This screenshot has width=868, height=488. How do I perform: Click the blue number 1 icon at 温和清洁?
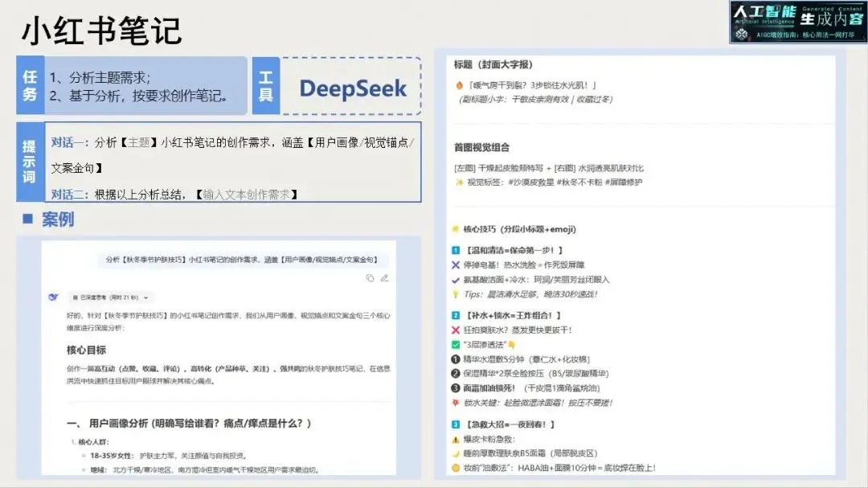(x=456, y=250)
